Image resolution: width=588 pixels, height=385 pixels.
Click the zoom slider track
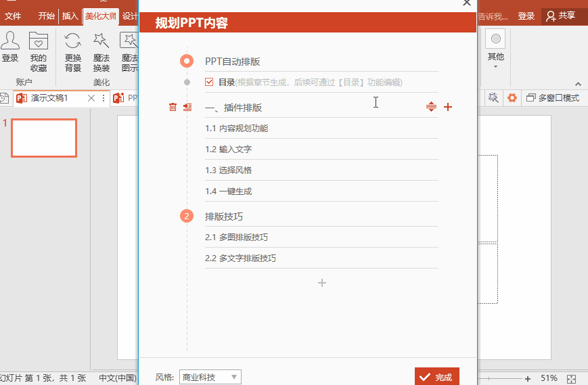501,379
